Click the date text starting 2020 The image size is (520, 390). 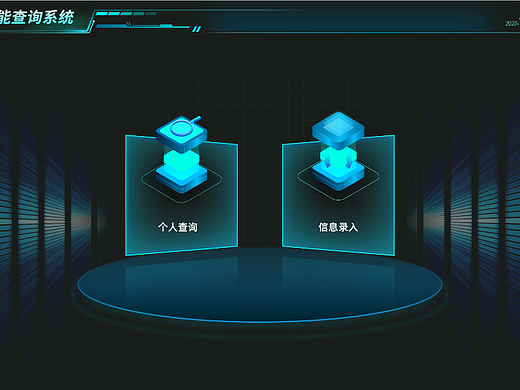tap(513, 23)
